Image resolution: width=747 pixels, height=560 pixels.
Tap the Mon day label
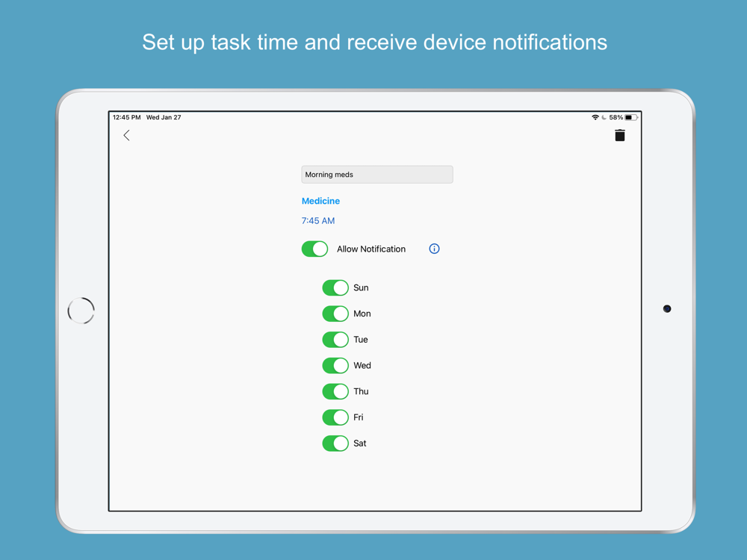[x=362, y=314]
